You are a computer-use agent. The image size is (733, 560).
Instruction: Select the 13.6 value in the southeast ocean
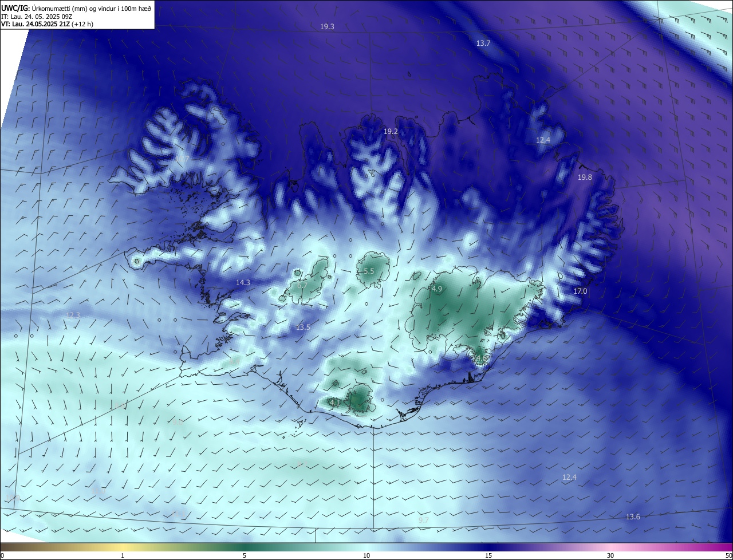pos(633,517)
